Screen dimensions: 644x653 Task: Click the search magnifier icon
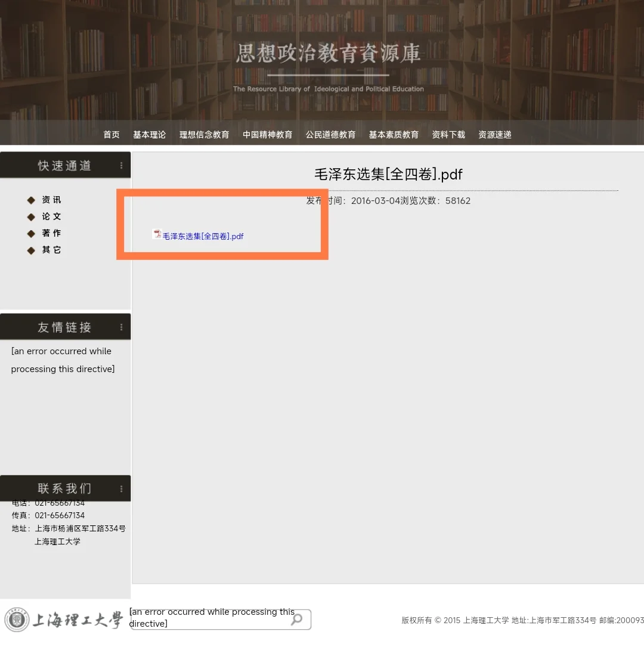[297, 619]
